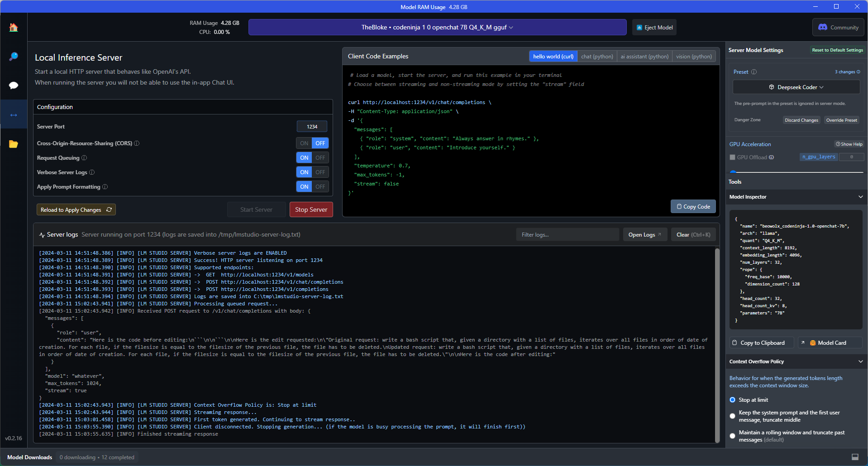Turn off Request Queuing

tap(320, 158)
